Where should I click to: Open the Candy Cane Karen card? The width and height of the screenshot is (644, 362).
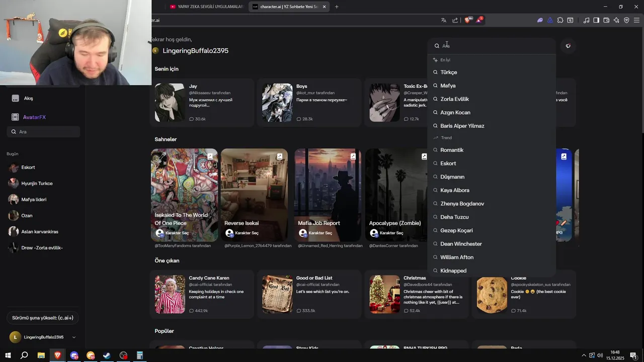pyautogui.click(x=202, y=294)
